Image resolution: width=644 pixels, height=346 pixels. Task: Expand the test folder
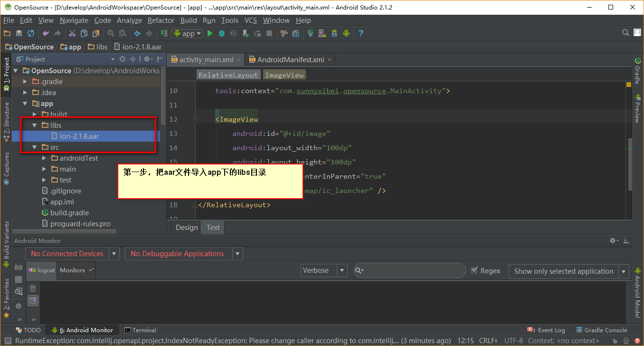tap(44, 180)
